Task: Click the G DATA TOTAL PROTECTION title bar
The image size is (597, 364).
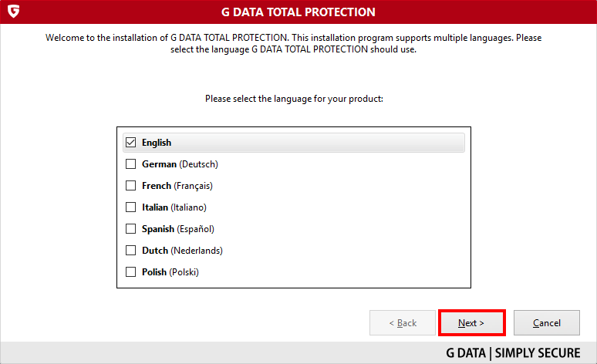Action: (x=298, y=12)
